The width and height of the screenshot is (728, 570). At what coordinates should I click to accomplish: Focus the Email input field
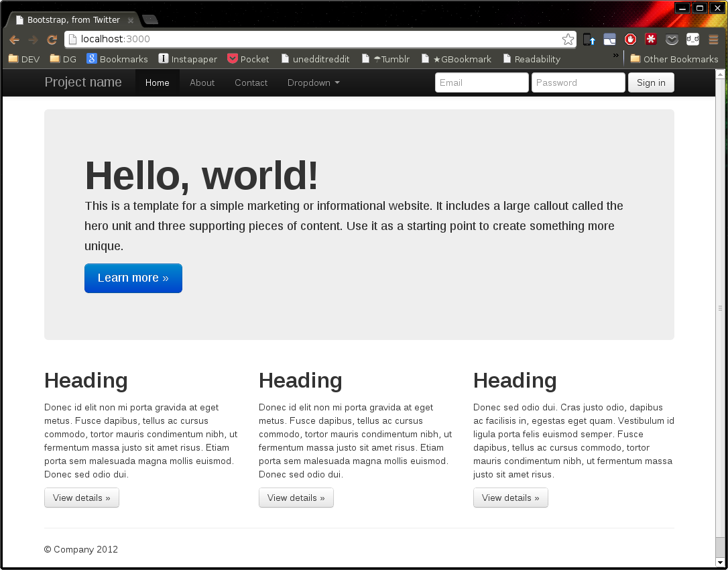click(481, 82)
